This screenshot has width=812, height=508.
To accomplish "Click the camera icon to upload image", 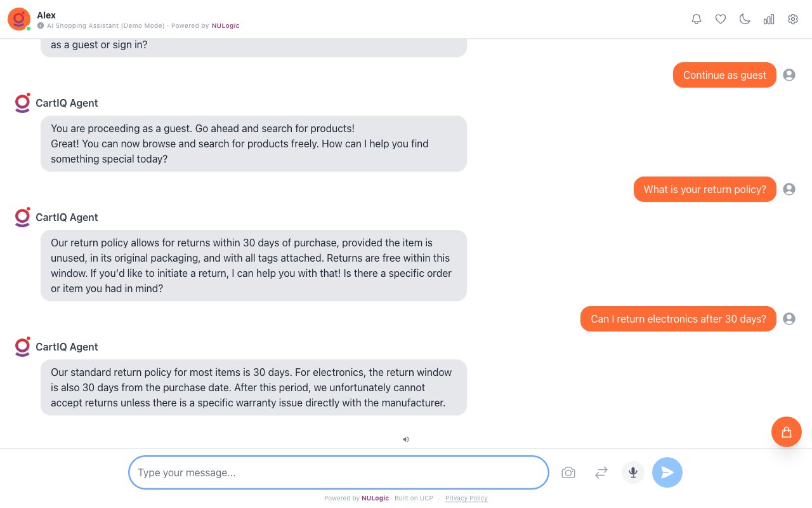I will [x=568, y=472].
